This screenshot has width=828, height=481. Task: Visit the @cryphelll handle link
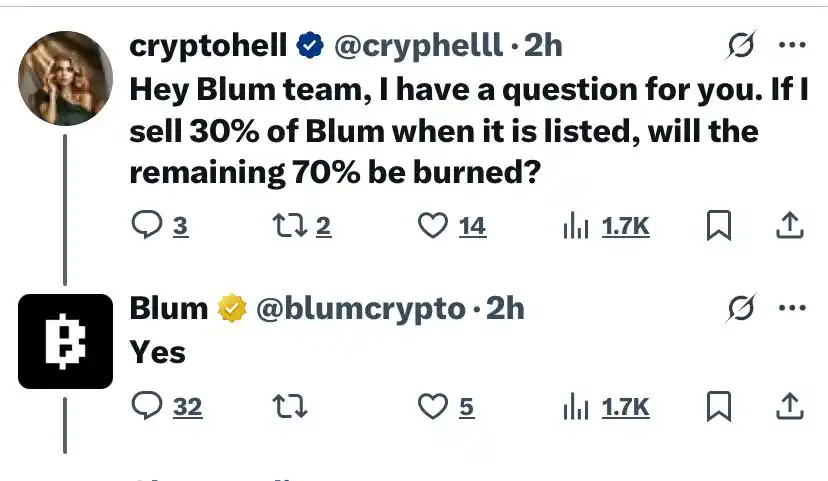click(418, 45)
